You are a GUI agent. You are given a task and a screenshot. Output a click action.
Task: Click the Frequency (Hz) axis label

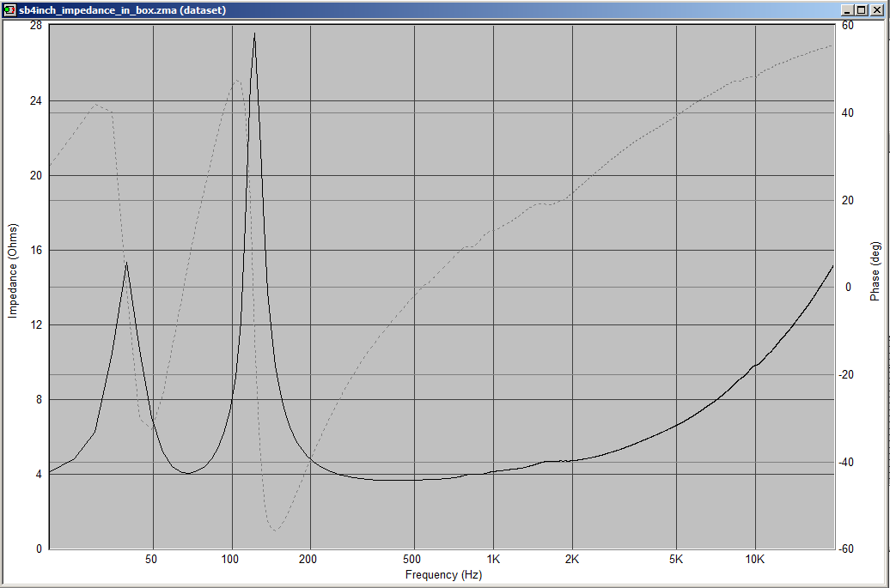443,575
